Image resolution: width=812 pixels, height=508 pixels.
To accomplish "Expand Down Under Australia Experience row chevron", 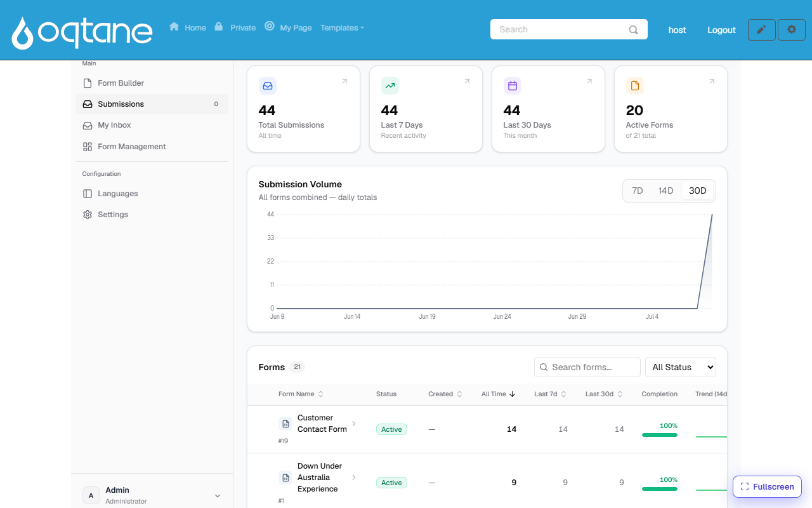I will coord(354,478).
